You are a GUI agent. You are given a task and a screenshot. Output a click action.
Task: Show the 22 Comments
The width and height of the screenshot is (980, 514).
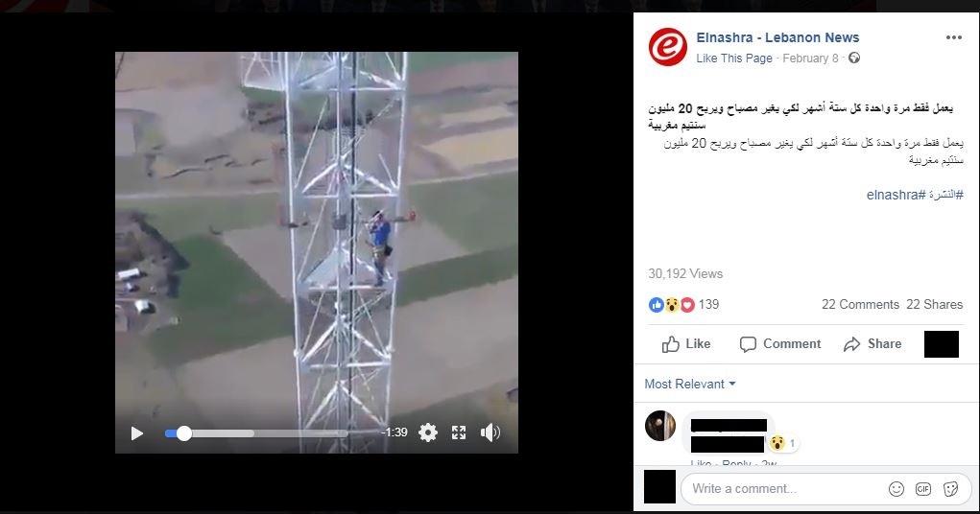[860, 304]
